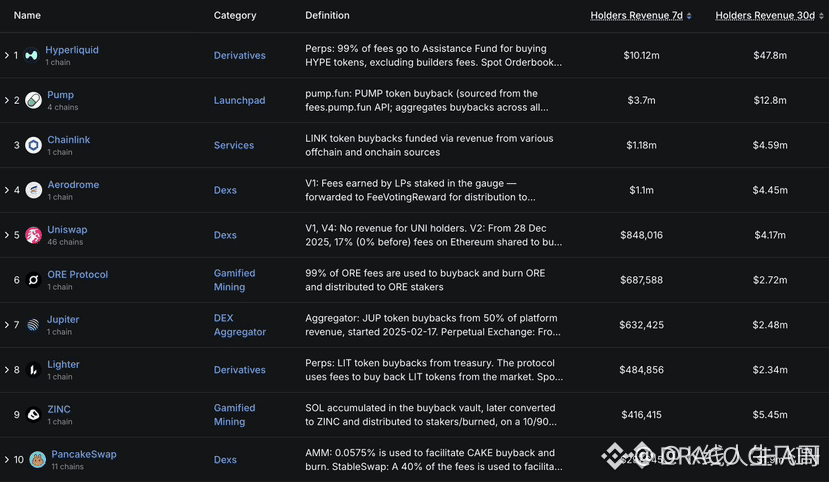Select the $416,415 revenue cell

[x=641, y=414]
